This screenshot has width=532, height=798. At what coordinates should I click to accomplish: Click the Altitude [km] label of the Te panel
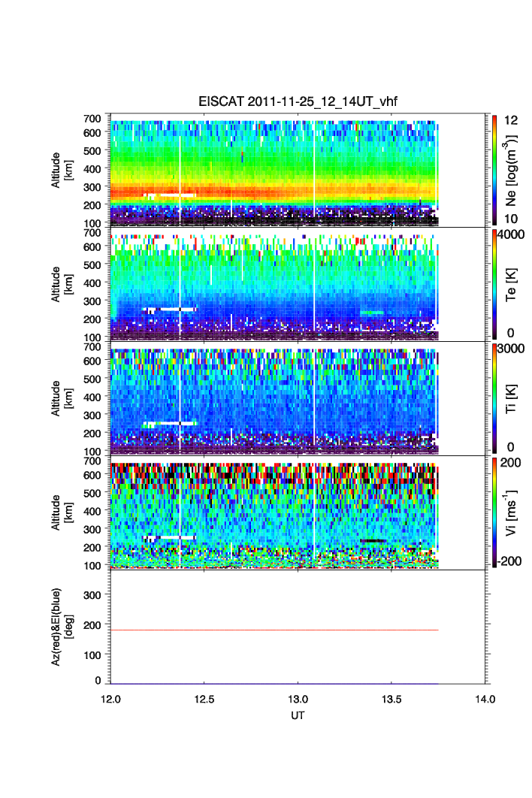coord(62,284)
